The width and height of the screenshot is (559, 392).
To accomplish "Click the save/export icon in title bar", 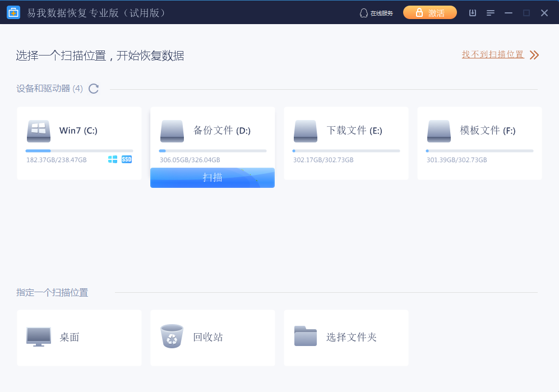I will coord(473,12).
